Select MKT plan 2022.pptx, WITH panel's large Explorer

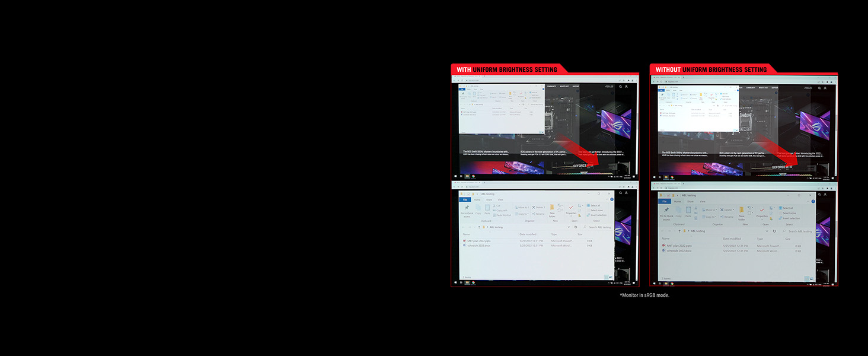[x=477, y=241]
